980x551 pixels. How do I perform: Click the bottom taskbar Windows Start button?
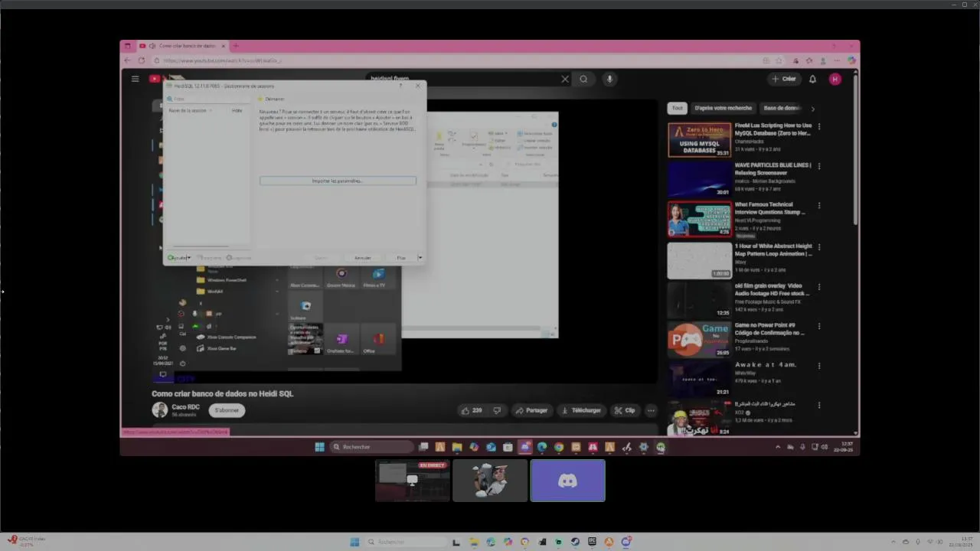[x=354, y=542]
